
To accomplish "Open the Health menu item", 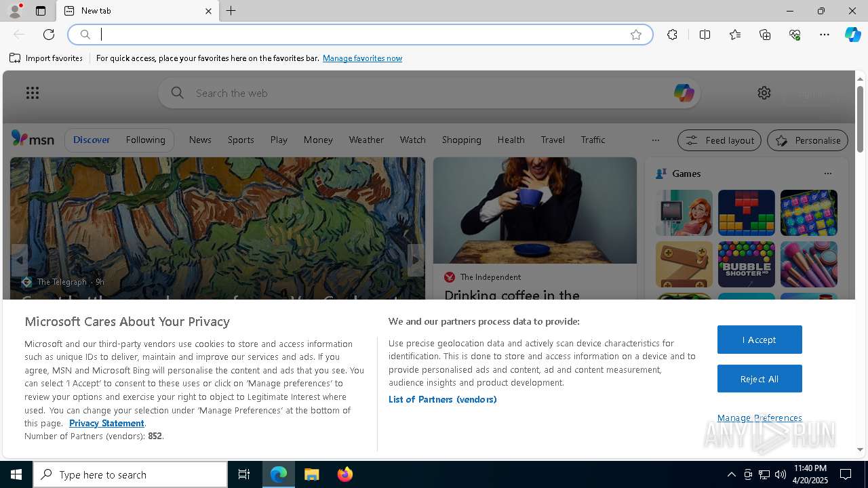I will [511, 140].
